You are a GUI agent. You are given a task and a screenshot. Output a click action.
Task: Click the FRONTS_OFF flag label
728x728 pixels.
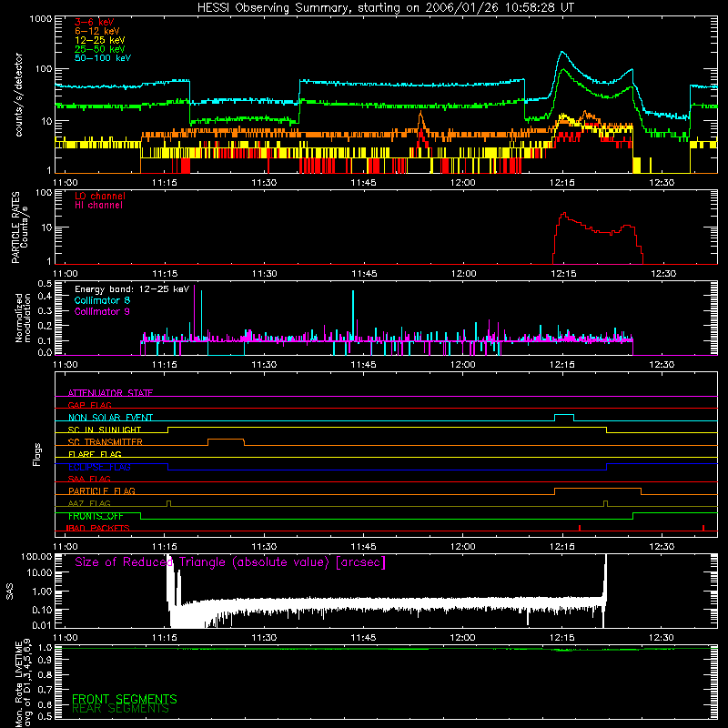pos(96,516)
